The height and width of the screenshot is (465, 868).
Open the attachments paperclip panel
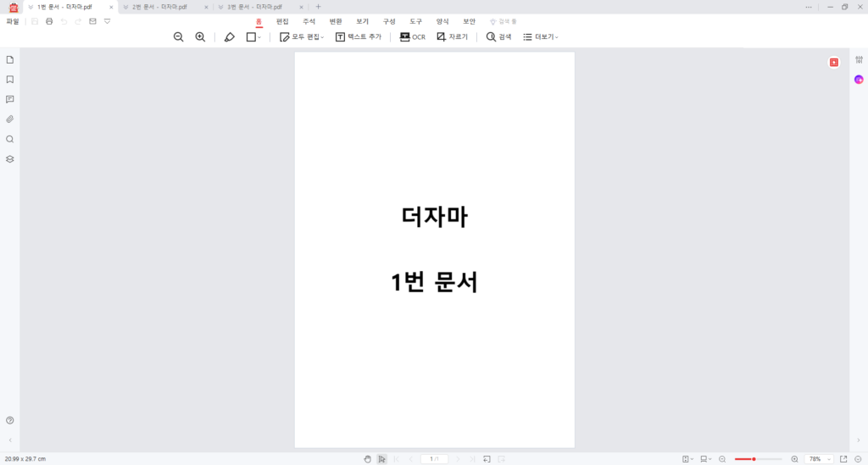[x=10, y=119]
